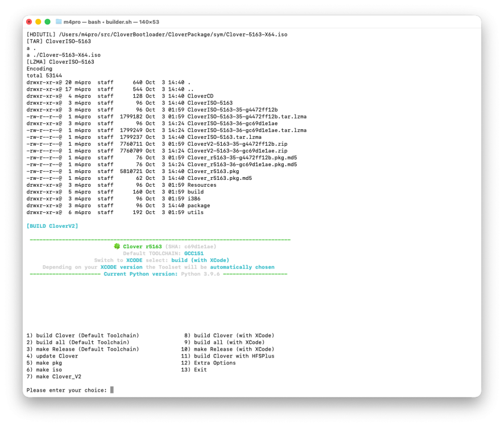Click menu option '11) build Clover with HFSPlus'

pos(228,356)
